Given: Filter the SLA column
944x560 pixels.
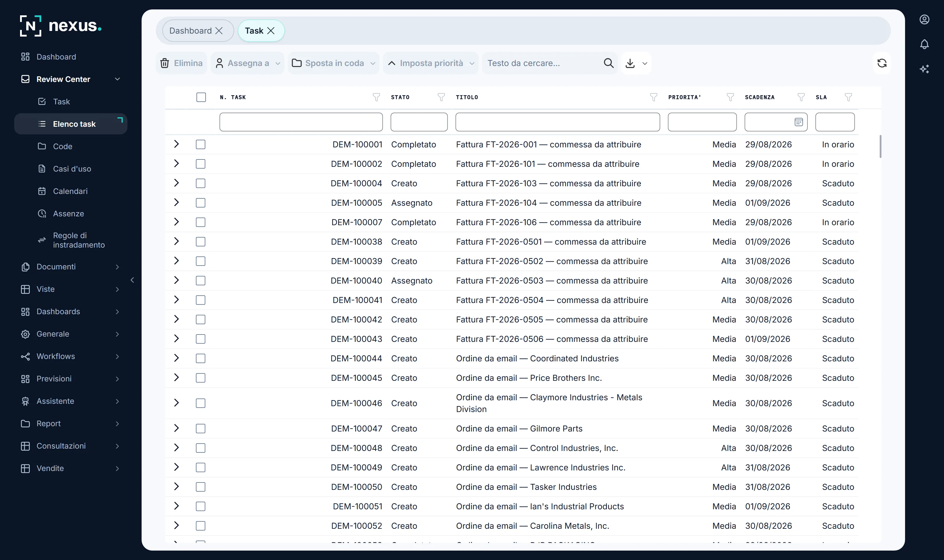Looking at the screenshot, I should (848, 97).
